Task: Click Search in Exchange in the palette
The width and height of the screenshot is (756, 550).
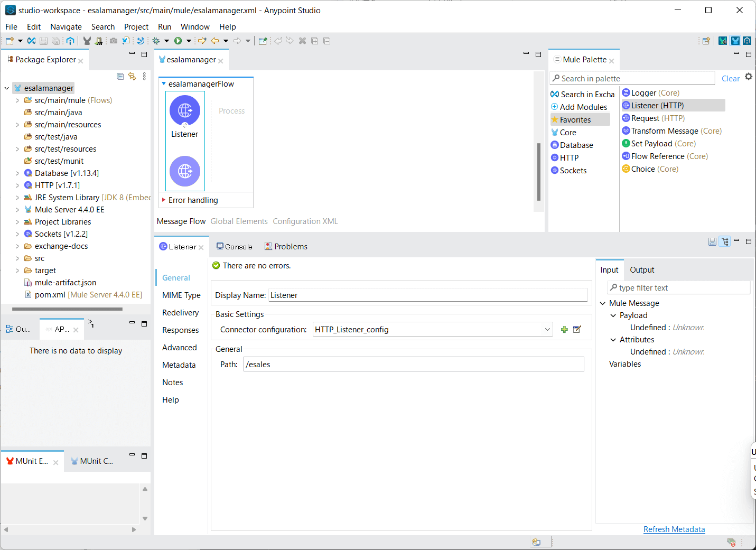Action: [583, 95]
